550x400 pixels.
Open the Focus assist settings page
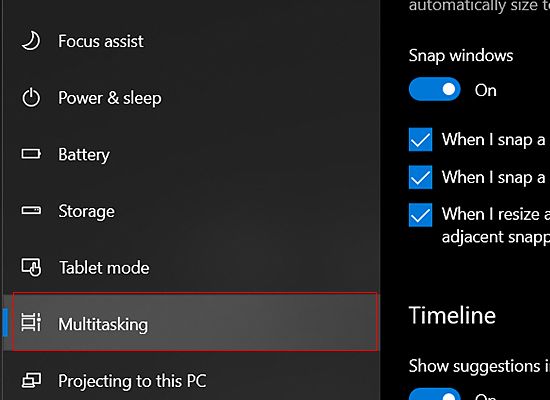tap(101, 41)
